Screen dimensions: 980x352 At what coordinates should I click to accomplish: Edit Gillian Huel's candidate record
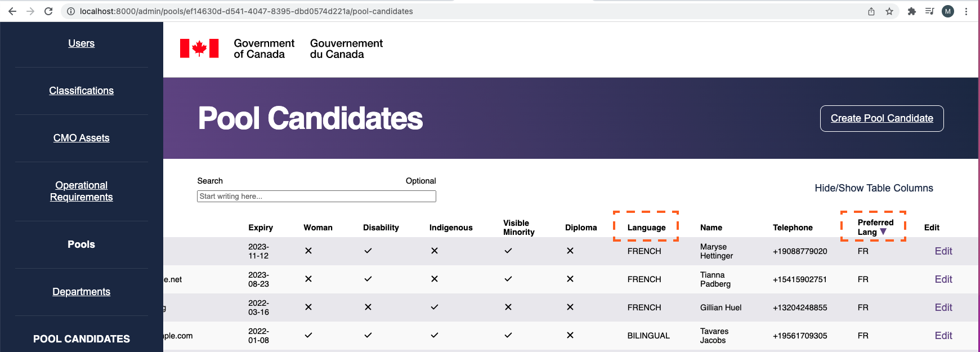[943, 308]
